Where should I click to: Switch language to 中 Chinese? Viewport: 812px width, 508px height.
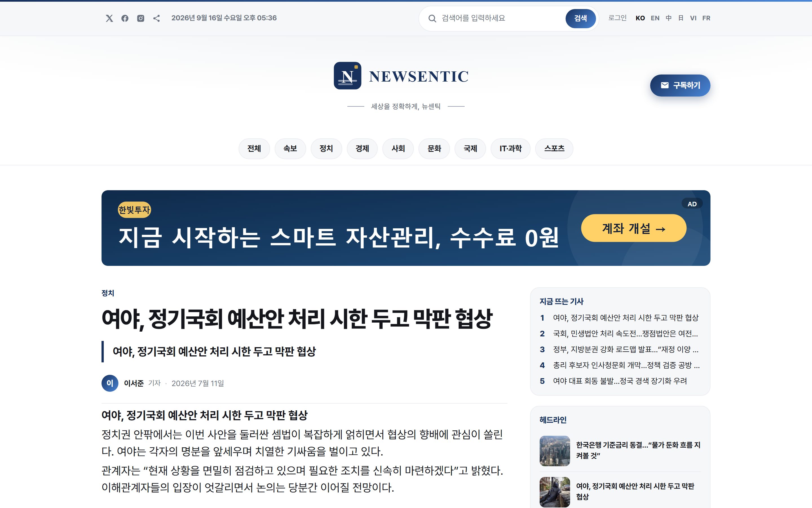668,18
